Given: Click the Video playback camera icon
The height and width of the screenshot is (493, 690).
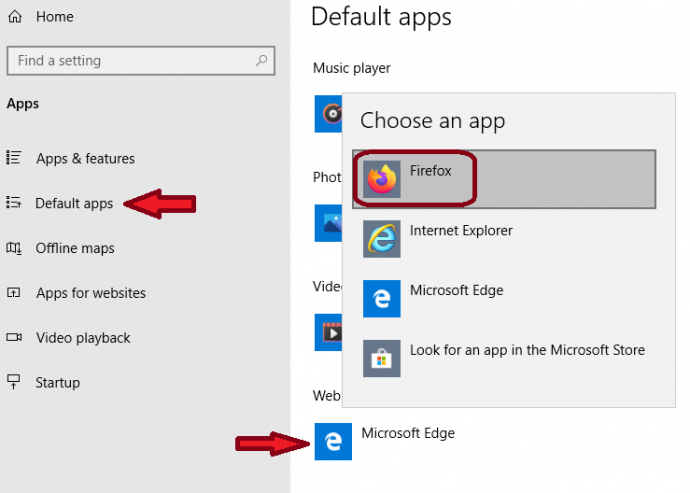Looking at the screenshot, I should (x=14, y=337).
